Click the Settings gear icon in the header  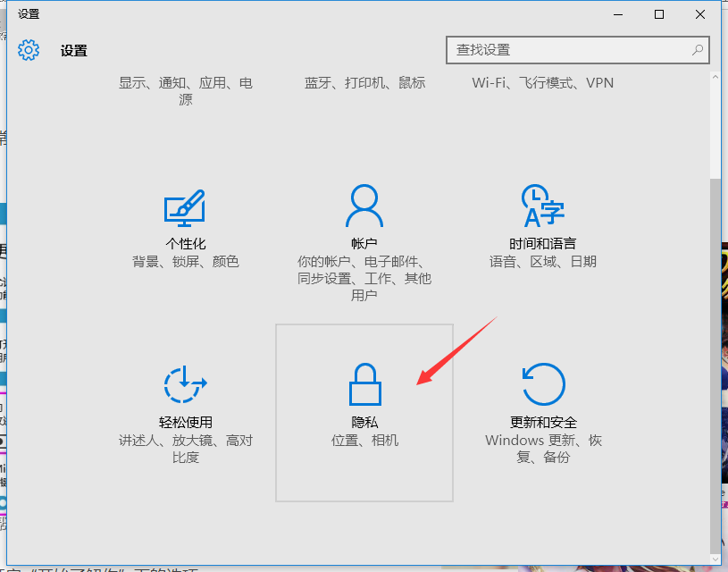[x=29, y=50]
